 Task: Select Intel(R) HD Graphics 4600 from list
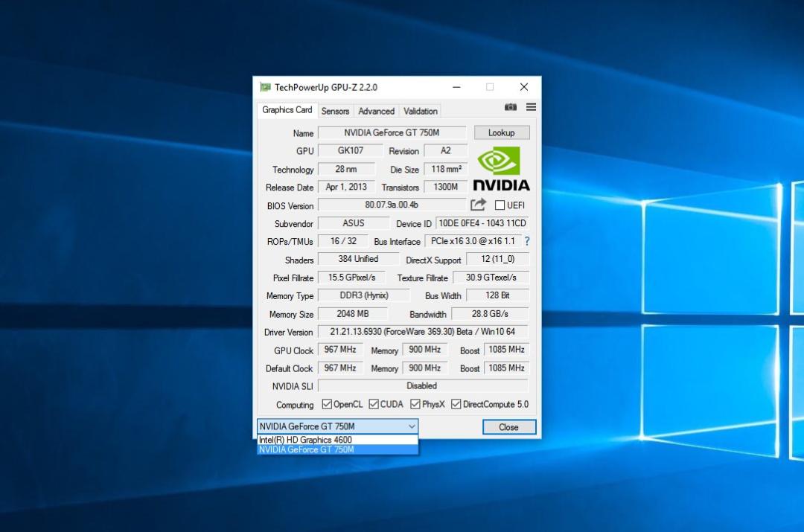[x=337, y=440]
